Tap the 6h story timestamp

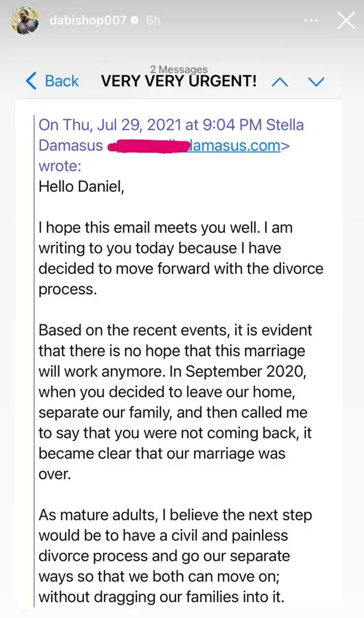pyautogui.click(x=153, y=21)
